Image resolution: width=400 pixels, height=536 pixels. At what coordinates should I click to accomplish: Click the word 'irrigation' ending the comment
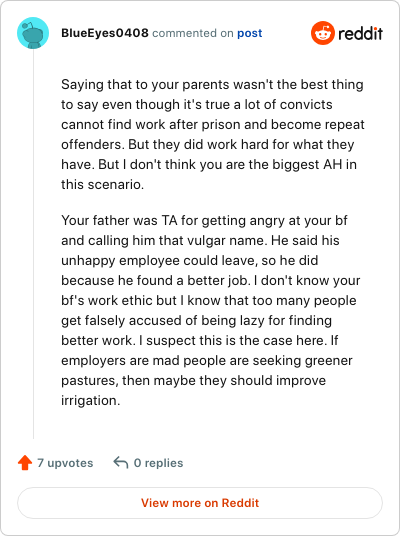89,400
